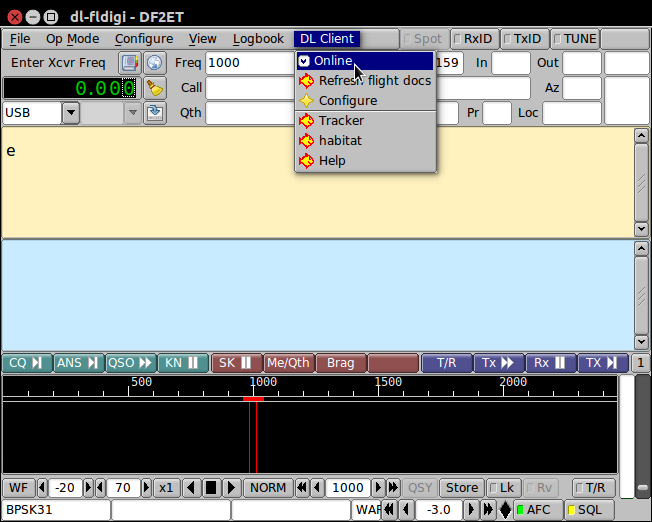
Task: Decrease squelch value with single left arrow
Action: (x=406, y=510)
